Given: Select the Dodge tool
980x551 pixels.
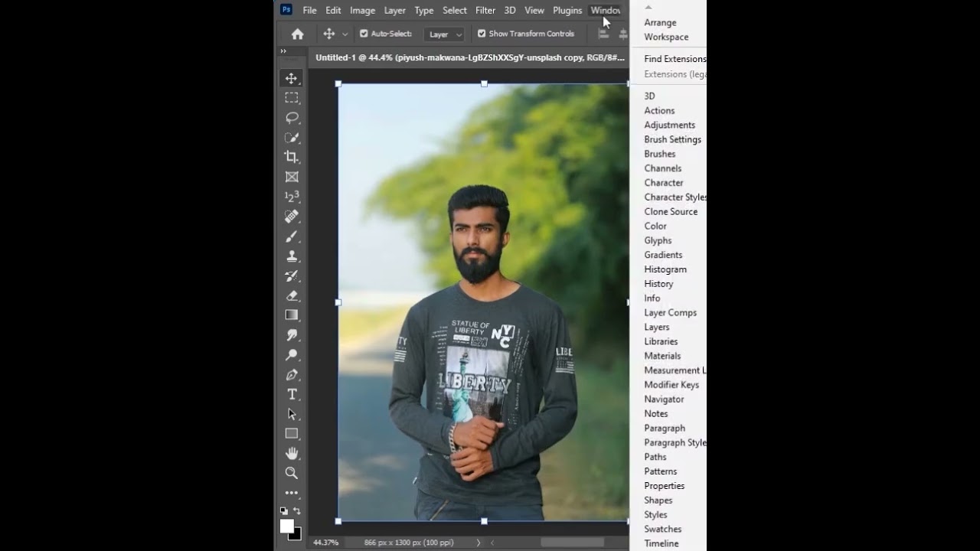Looking at the screenshot, I should 292,355.
